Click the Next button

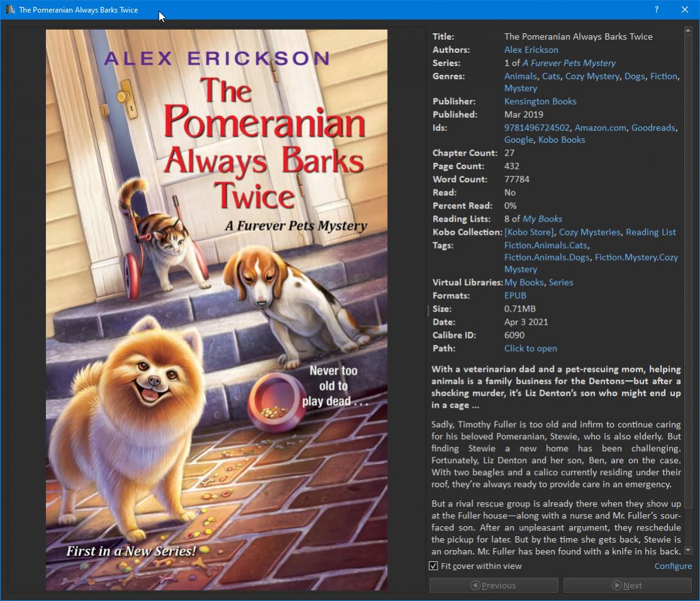[627, 585]
